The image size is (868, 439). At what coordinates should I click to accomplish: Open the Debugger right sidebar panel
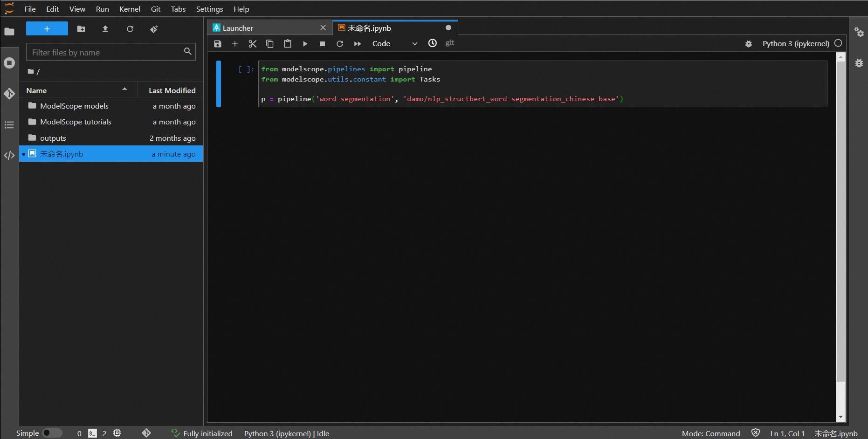[x=859, y=62]
